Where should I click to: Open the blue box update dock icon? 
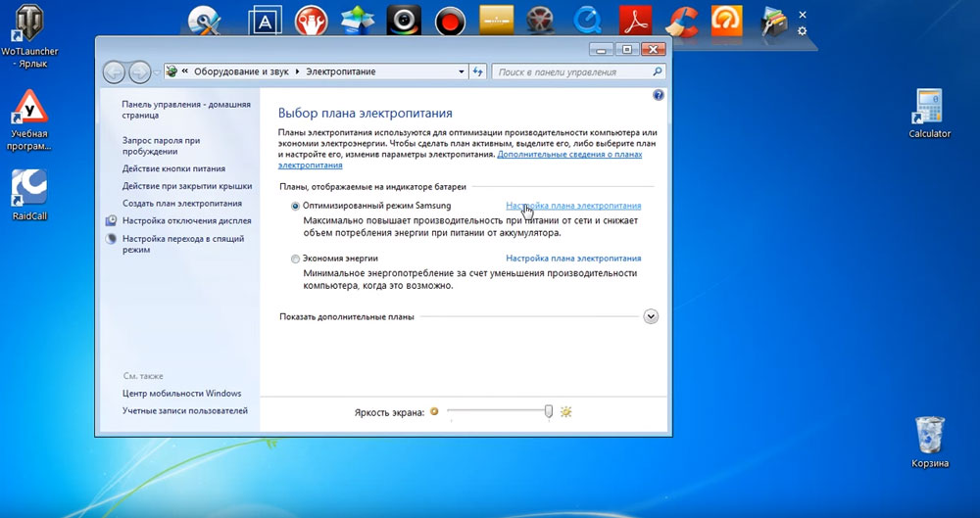(x=358, y=20)
